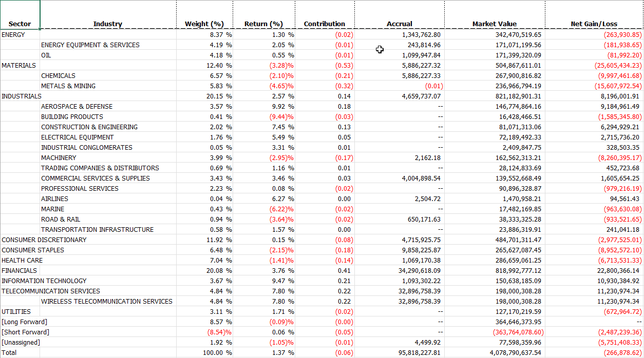Click the Sector column header
644x358 pixels.
(20, 24)
